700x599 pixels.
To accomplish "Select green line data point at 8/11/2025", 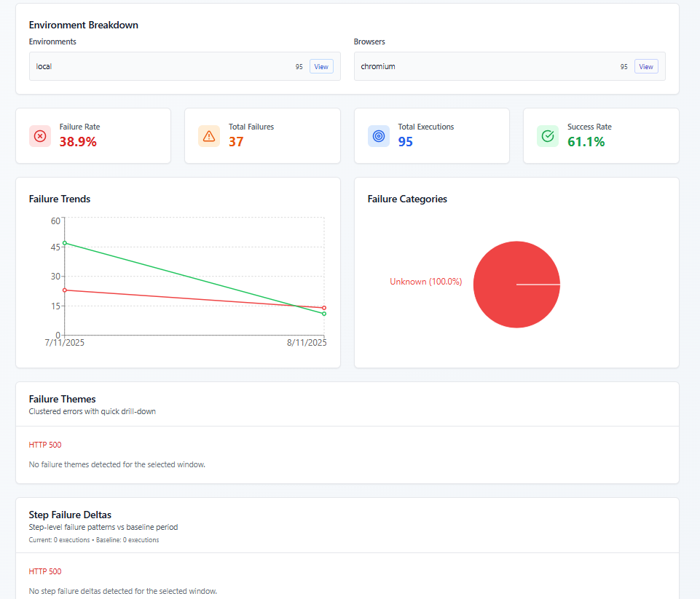I will [324, 314].
